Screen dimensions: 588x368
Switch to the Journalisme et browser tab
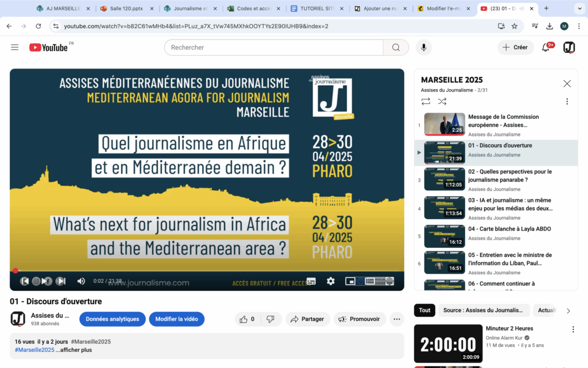click(189, 8)
